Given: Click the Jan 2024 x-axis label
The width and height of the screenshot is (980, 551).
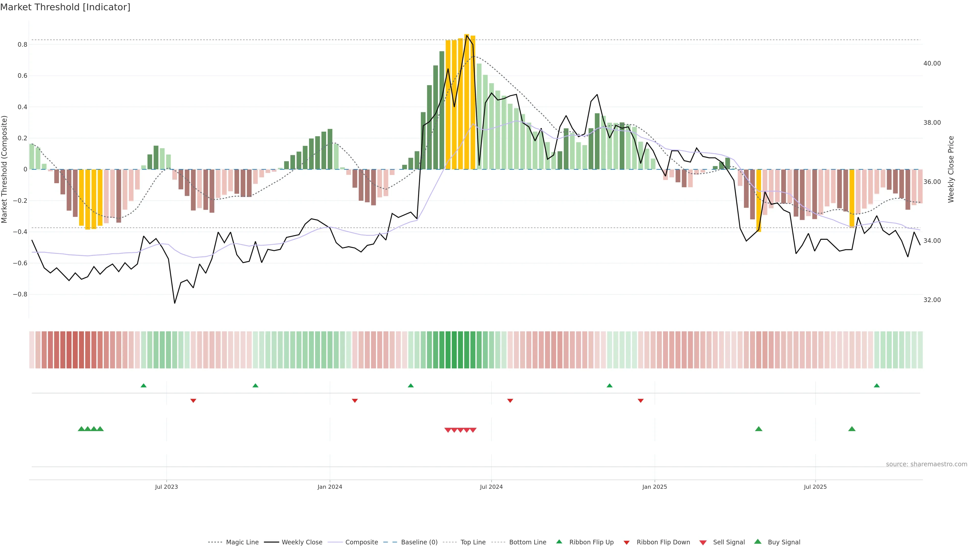Looking at the screenshot, I should 330,487.
